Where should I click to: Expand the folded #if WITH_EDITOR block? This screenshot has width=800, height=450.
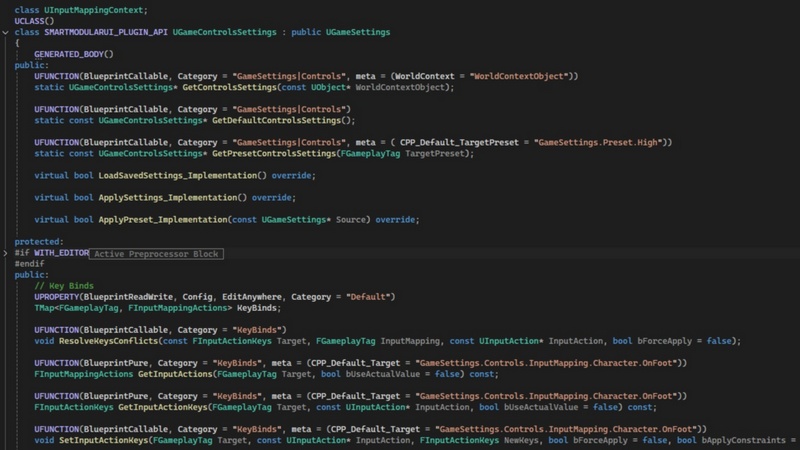pos(7,254)
